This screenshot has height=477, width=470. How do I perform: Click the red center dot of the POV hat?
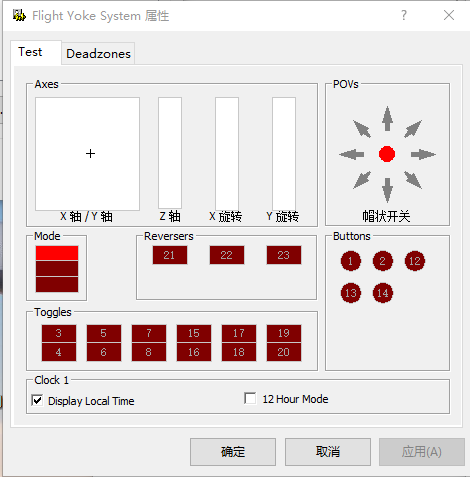387,154
